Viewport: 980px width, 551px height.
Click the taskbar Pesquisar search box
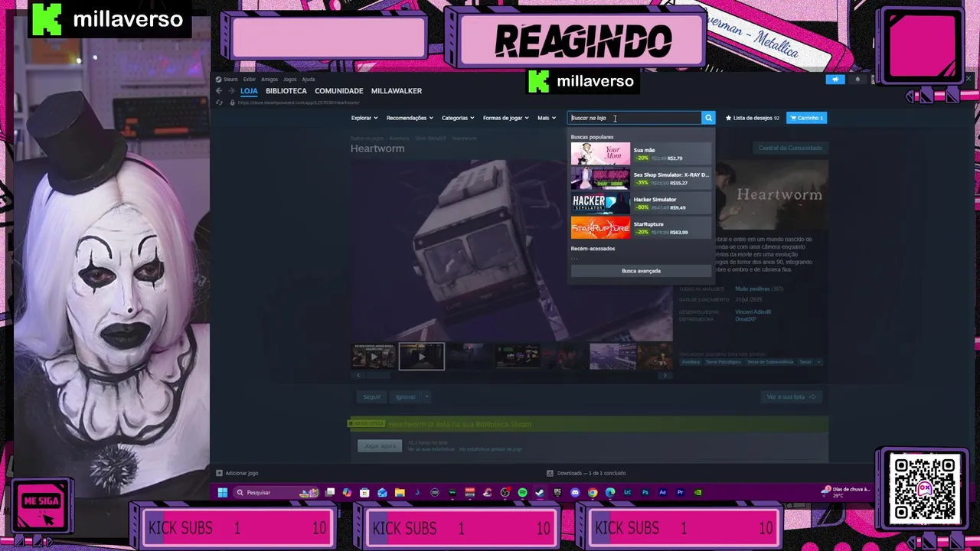pyautogui.click(x=277, y=492)
